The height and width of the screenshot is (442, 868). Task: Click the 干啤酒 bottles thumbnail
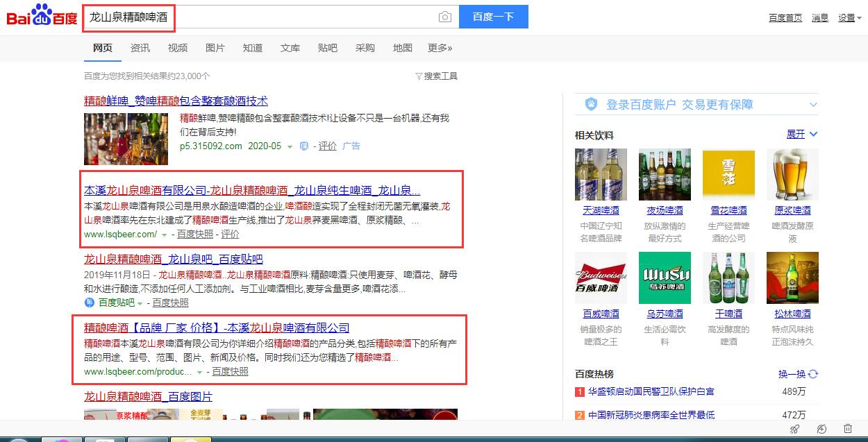click(728, 278)
